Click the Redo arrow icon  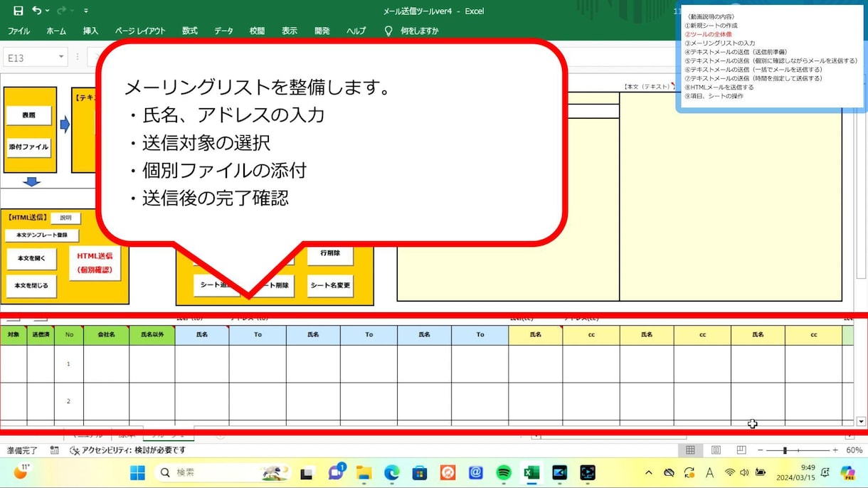tap(61, 11)
